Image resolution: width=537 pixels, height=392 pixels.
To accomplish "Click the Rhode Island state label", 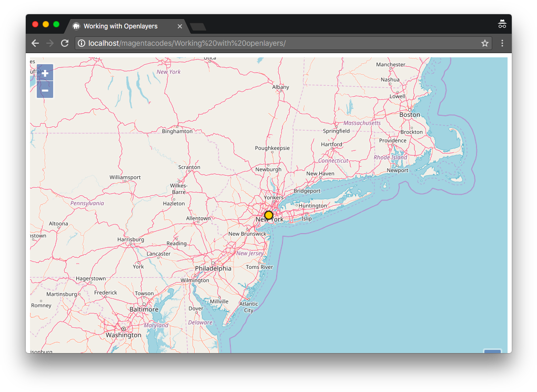I will coord(390,157).
